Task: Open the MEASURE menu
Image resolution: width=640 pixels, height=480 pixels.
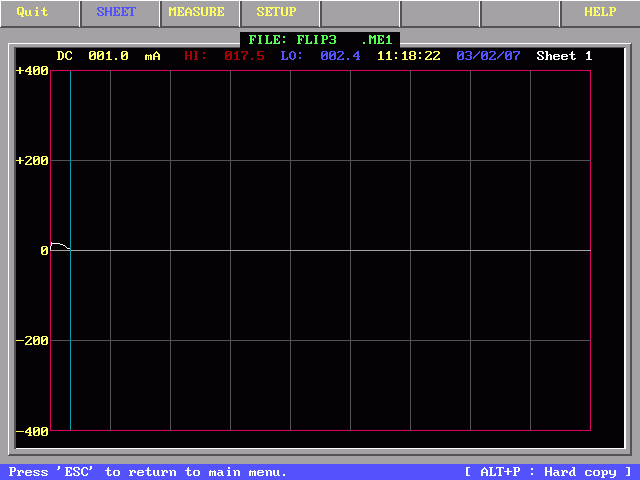Action: click(196, 13)
